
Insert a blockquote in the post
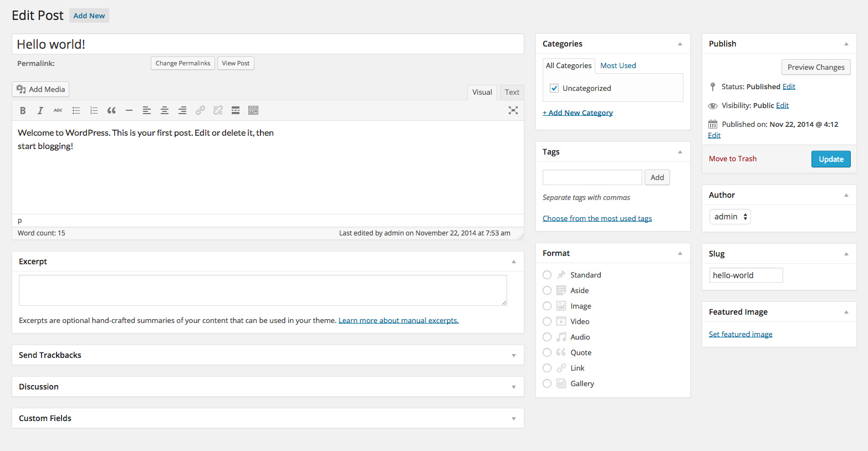(x=111, y=110)
